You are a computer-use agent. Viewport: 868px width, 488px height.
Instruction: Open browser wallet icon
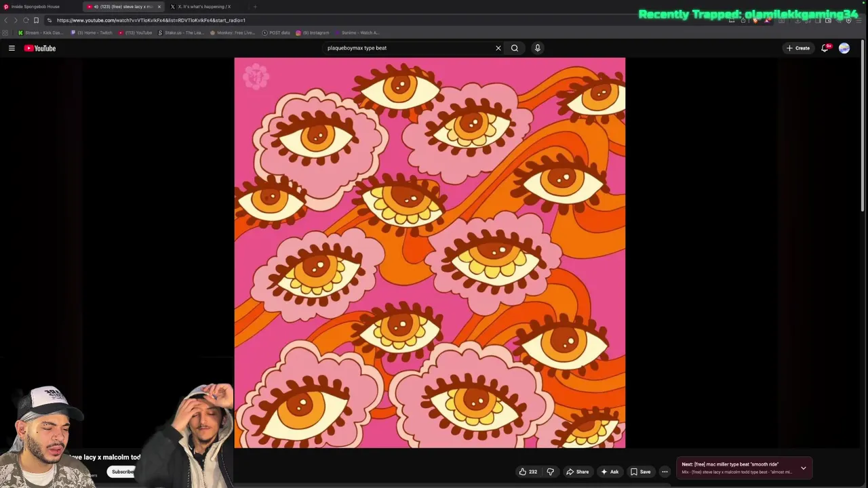pos(828,20)
